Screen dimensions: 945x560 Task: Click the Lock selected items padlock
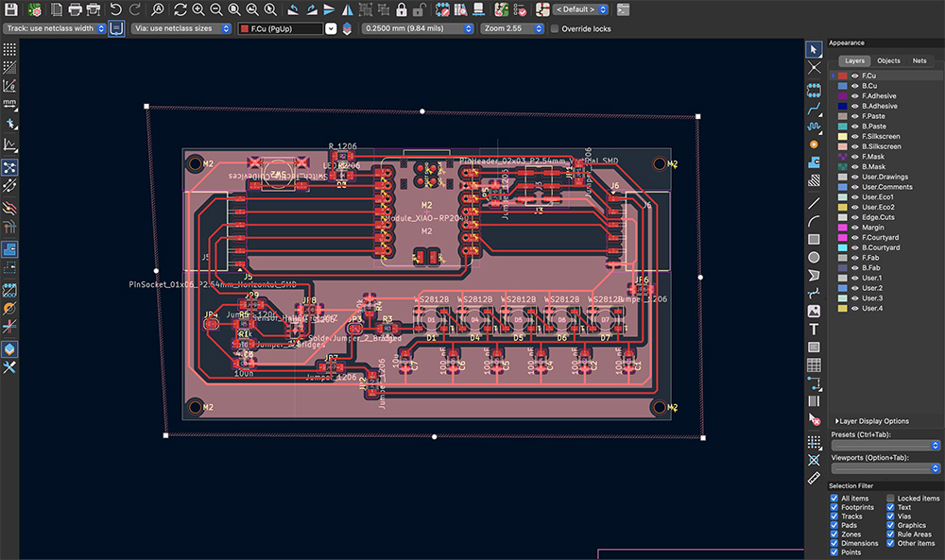click(402, 9)
